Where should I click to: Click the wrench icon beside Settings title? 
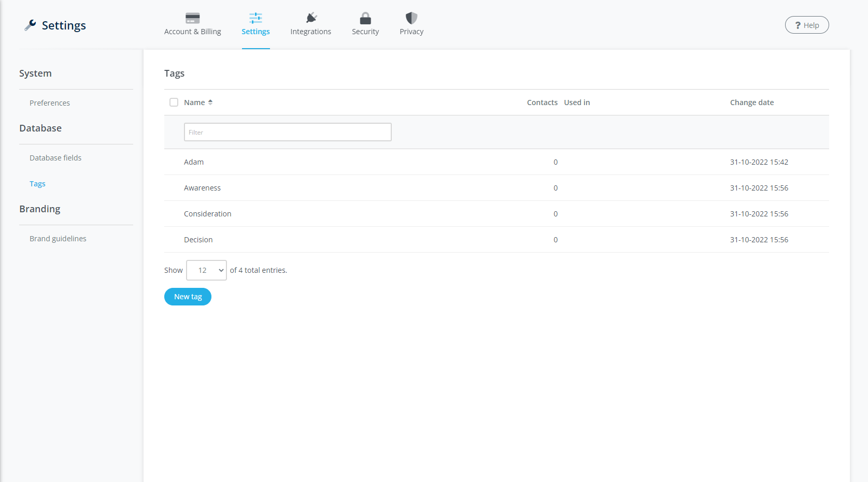(x=30, y=25)
